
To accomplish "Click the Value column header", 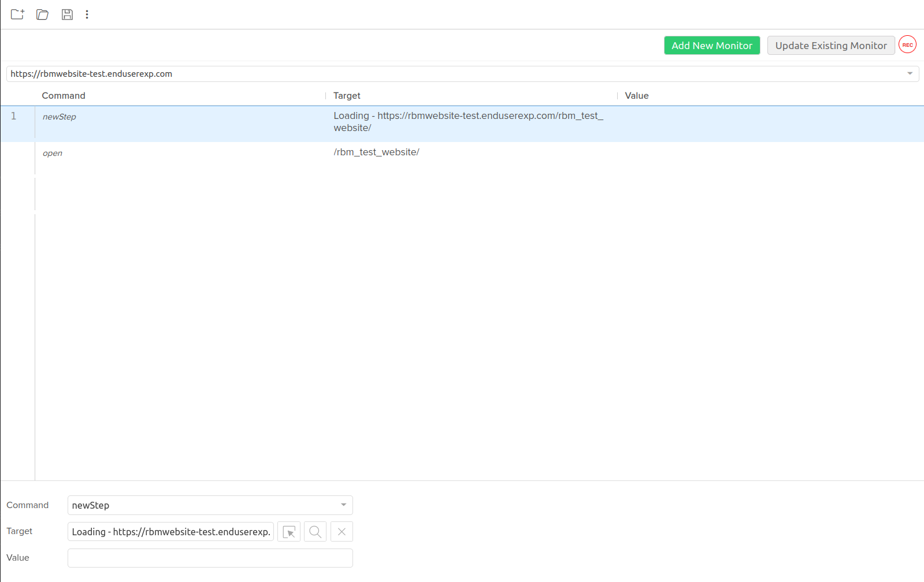I will tap(636, 96).
